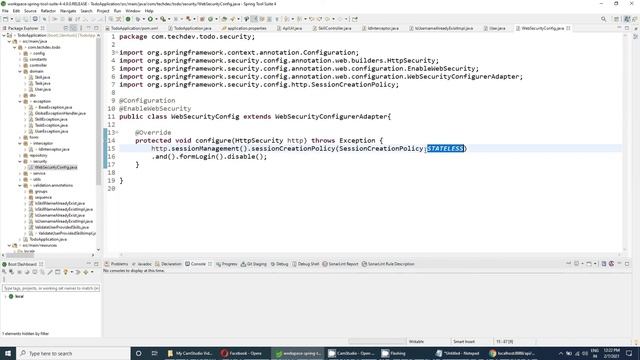This screenshot has width=640, height=360.
Task: Open the File menu
Action: 5,11
